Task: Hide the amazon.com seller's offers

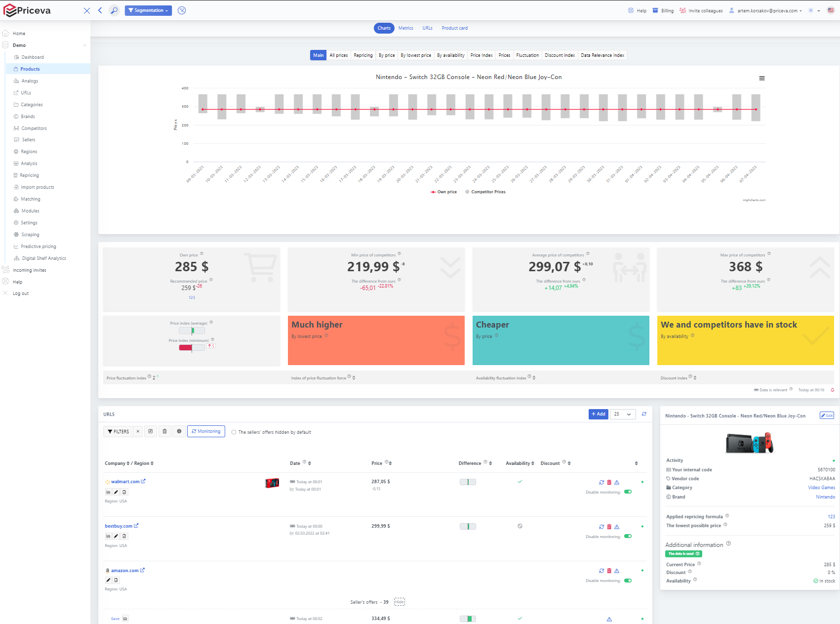Action: point(400,602)
